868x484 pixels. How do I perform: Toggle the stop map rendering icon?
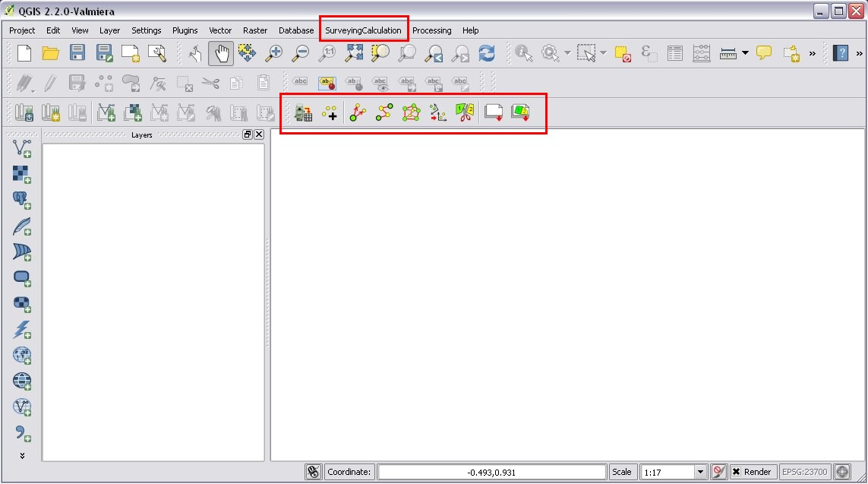719,472
